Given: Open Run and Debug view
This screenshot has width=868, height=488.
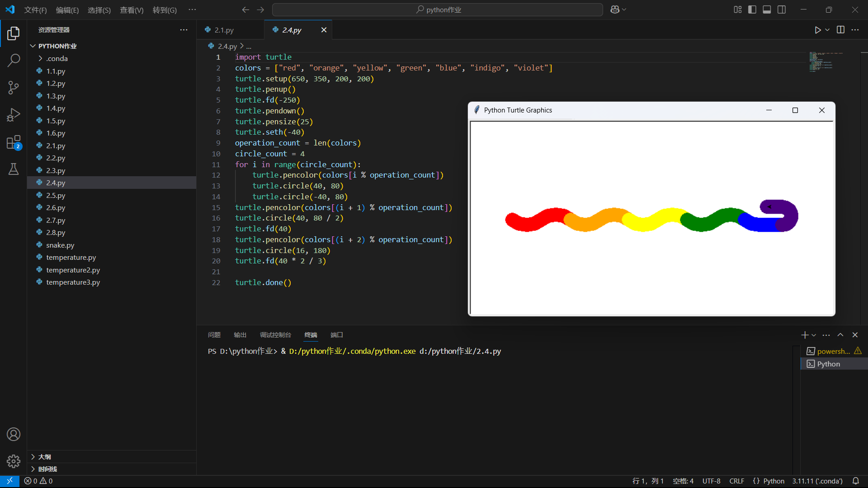Looking at the screenshot, I should 14,115.
